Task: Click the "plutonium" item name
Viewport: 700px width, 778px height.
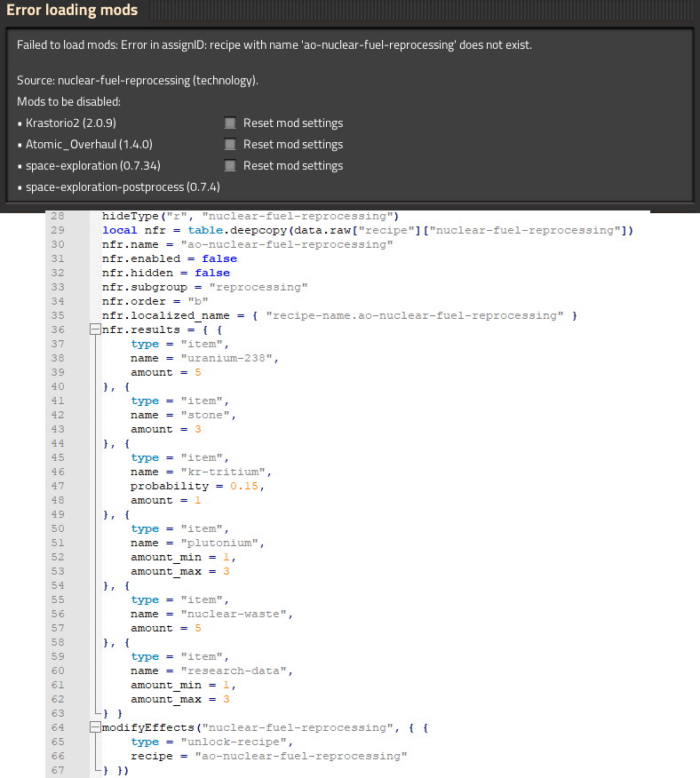Action: tap(219, 543)
